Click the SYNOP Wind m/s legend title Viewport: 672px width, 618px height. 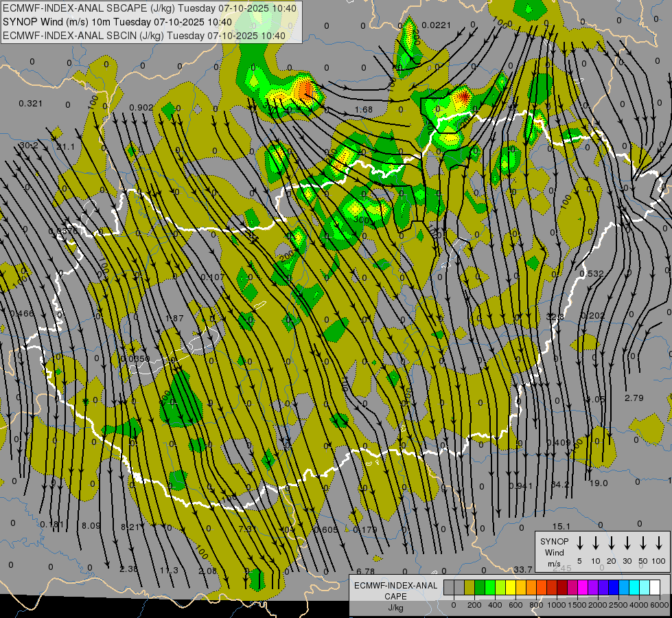coord(555,552)
